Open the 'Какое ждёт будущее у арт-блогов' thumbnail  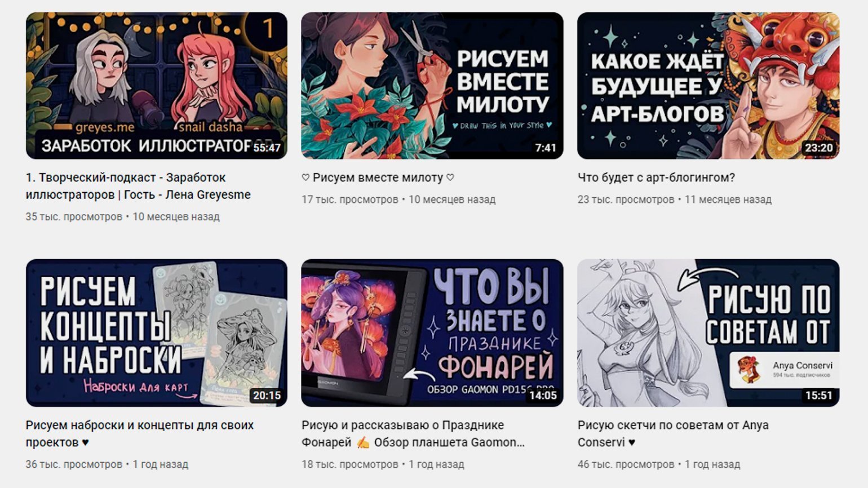708,86
